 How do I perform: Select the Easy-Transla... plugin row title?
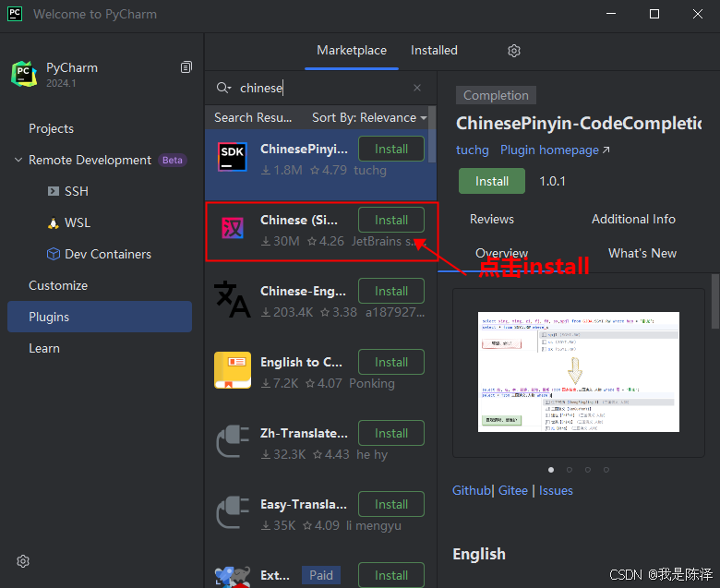coord(304,504)
